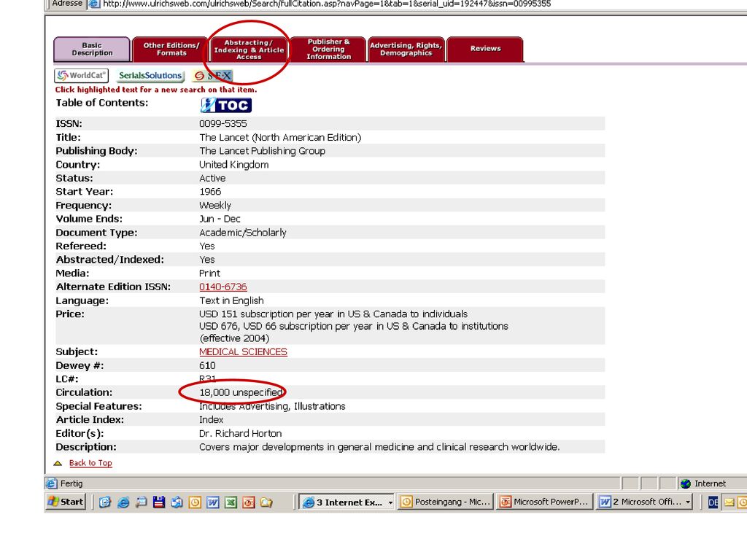The height and width of the screenshot is (560, 747).
Task: Click the Includes Advertising, Illustrations text
Action: (x=272, y=406)
